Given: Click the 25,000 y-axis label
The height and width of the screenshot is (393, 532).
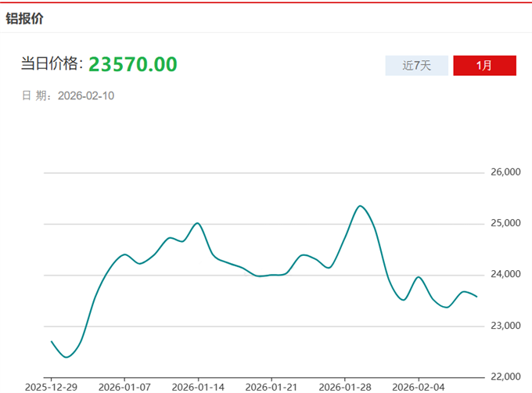Looking at the screenshot, I should tap(503, 224).
